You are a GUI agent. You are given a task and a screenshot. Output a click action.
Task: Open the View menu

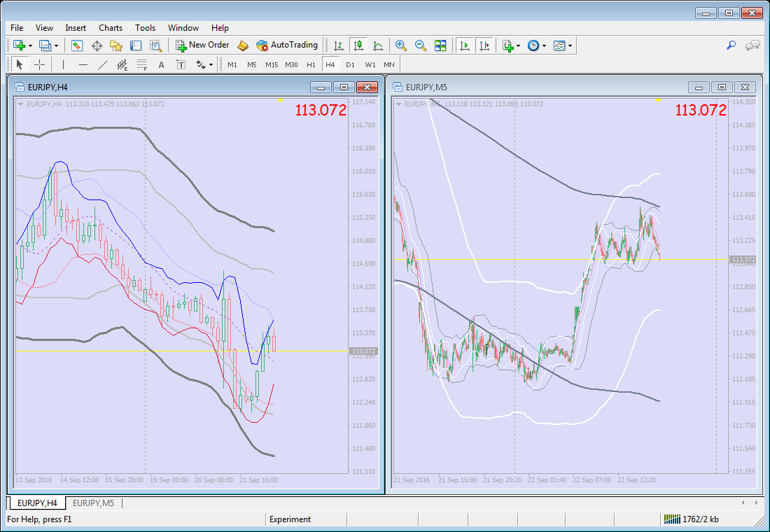pos(45,28)
